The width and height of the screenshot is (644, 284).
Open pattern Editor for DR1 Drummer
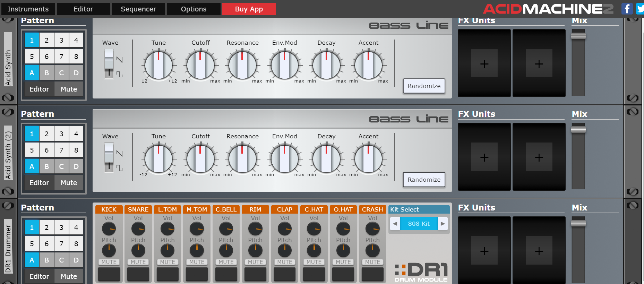(x=39, y=276)
